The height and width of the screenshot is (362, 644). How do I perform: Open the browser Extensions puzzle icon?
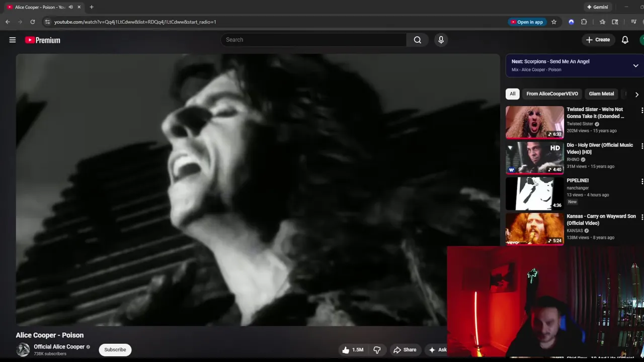(584, 22)
